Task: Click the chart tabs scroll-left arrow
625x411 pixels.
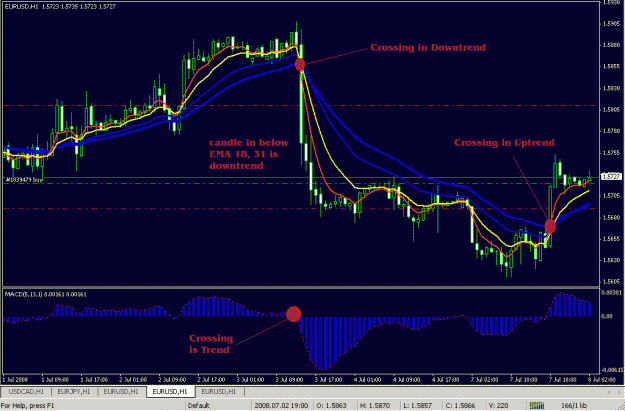Action: [609, 392]
